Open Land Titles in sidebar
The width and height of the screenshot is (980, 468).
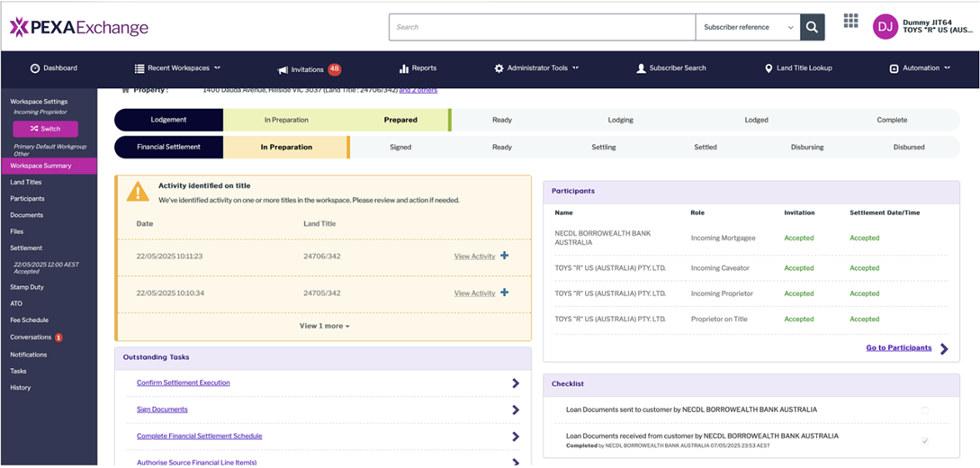[x=26, y=183]
